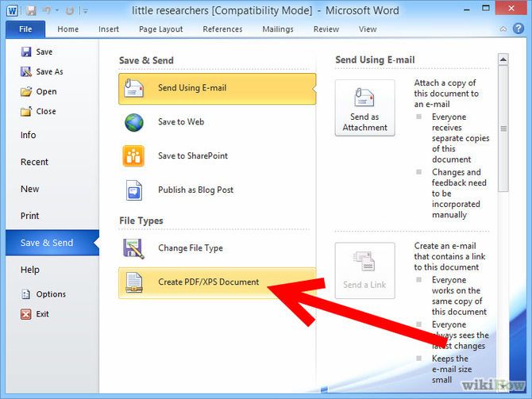Click the vertical scrollbar thumb in right pane
This screenshot has height=399, width=532.
click(x=503, y=129)
